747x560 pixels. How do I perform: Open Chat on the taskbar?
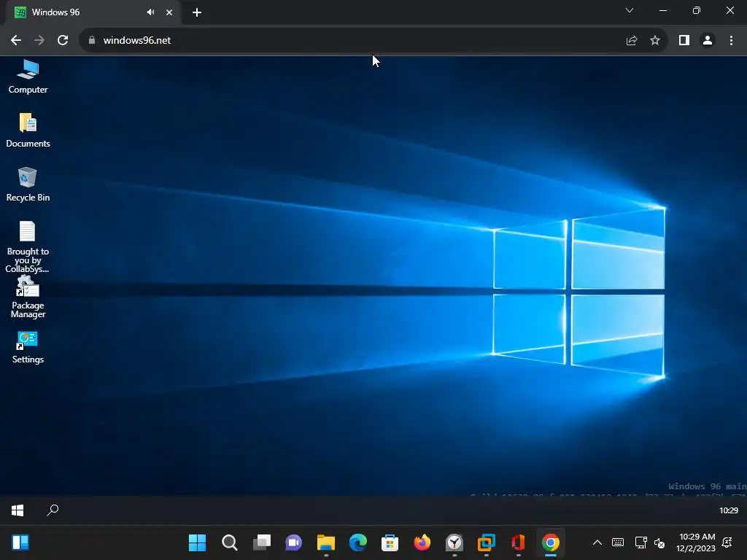(x=293, y=542)
